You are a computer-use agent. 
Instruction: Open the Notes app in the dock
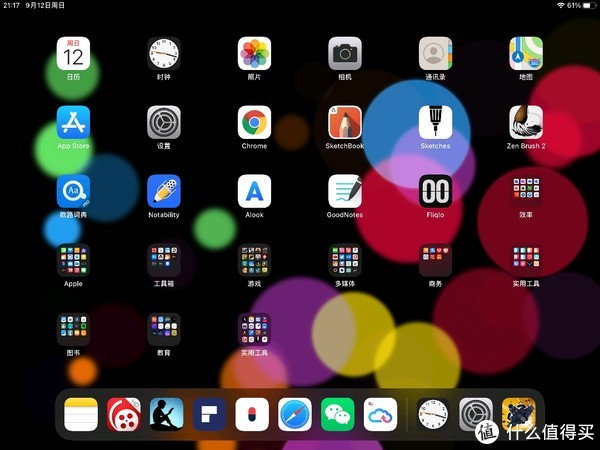(x=81, y=414)
